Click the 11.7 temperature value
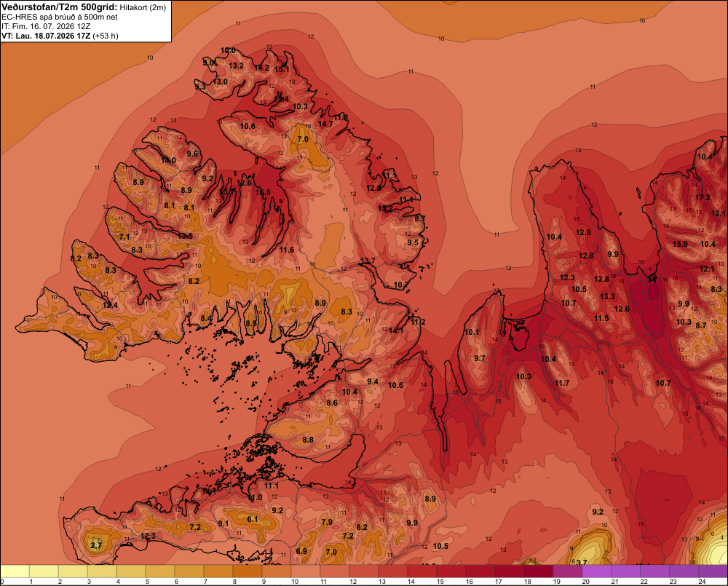 point(562,383)
